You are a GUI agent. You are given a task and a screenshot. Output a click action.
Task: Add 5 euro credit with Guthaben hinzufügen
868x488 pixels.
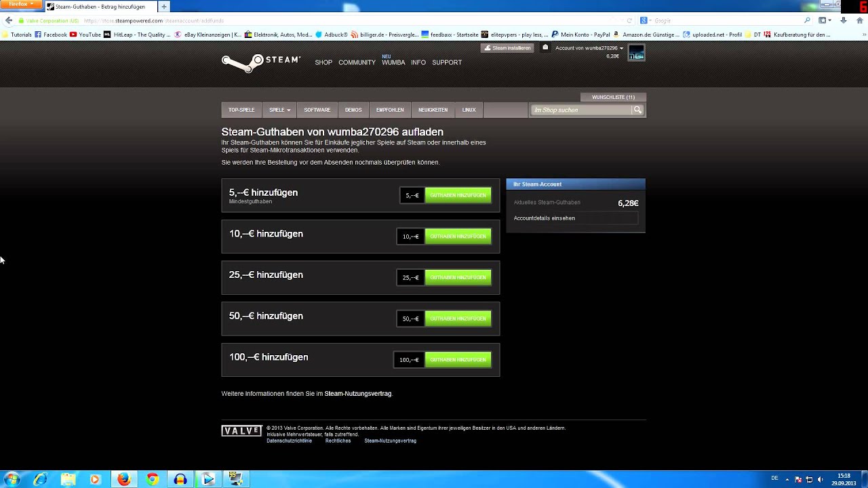click(x=458, y=195)
